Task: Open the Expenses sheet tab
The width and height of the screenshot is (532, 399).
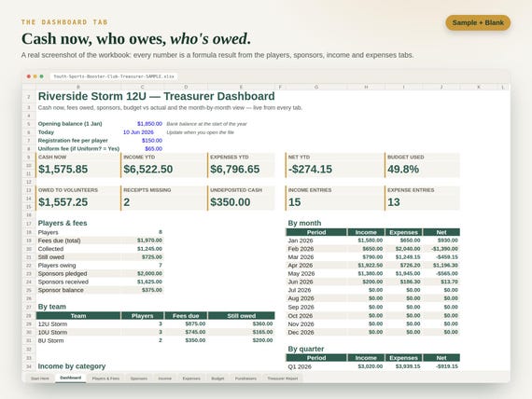Action: coord(191,378)
